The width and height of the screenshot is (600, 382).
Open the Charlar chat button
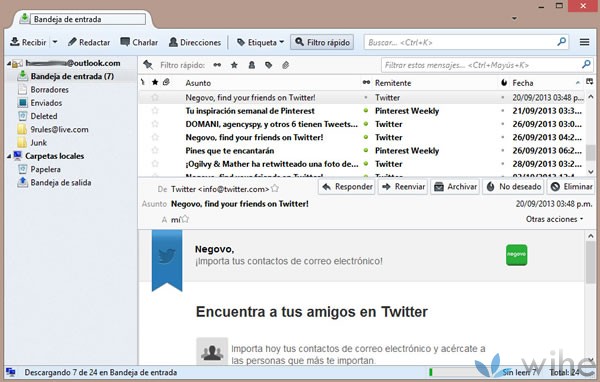[x=139, y=42]
